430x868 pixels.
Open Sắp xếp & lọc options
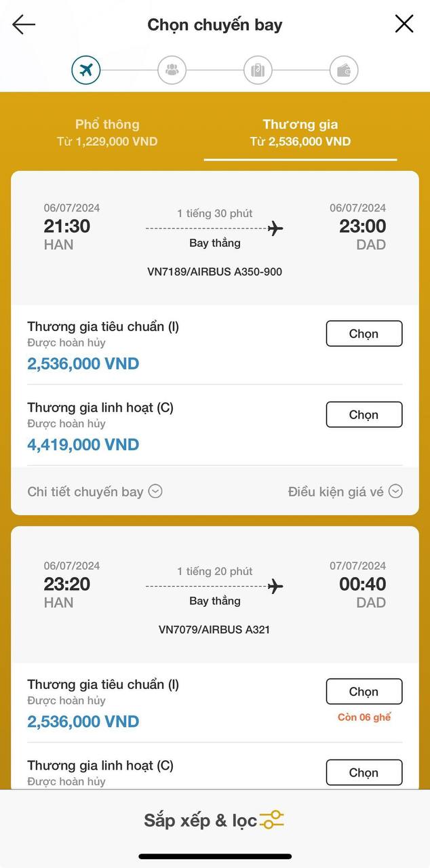coord(215,820)
